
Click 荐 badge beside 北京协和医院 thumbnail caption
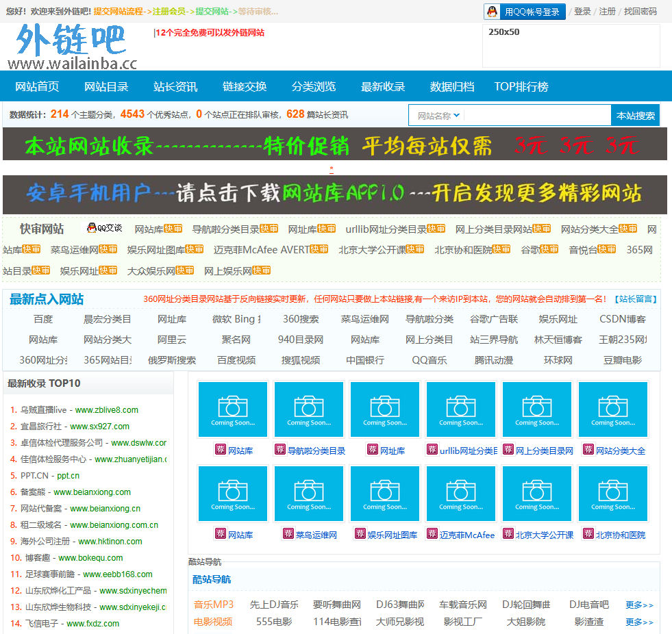point(588,534)
